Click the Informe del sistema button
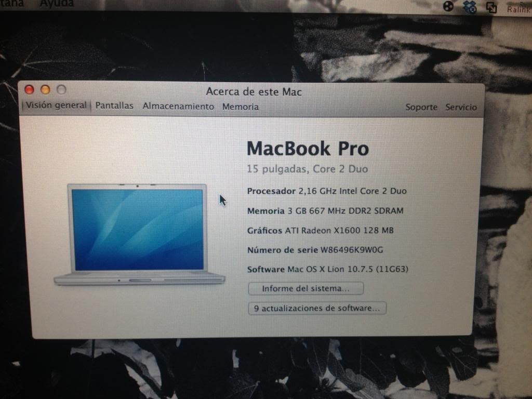The image size is (532, 399). tap(305, 288)
